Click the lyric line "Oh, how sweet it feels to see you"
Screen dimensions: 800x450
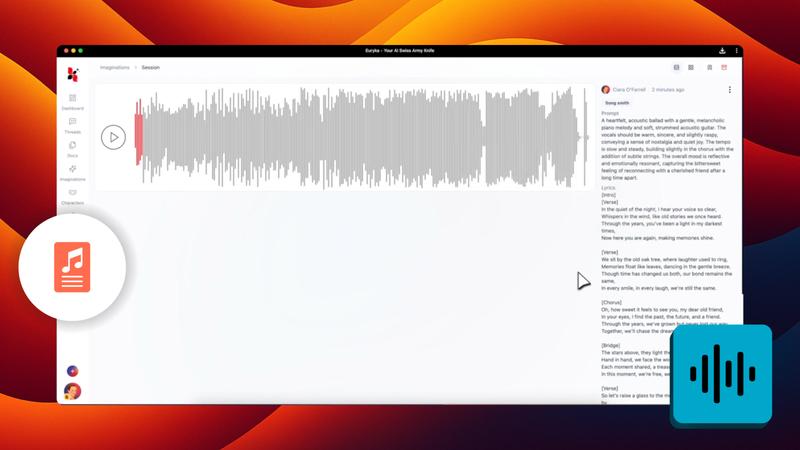pos(663,310)
